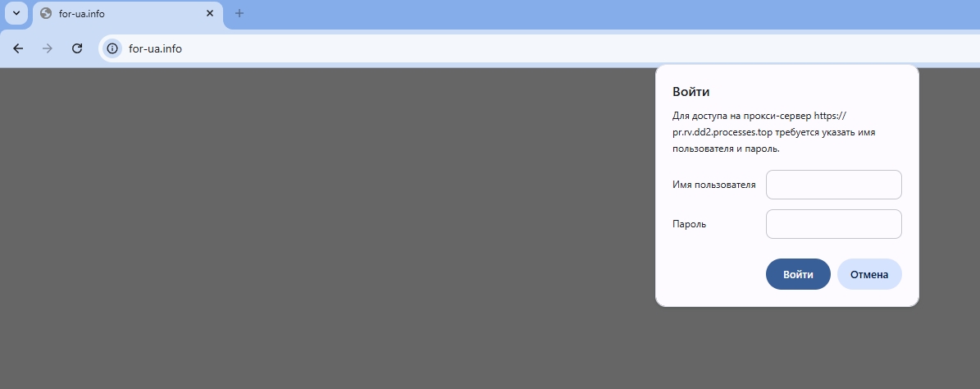Reload the page with refresh icon
Image resolution: width=980 pixels, height=389 pixels.
77,48
